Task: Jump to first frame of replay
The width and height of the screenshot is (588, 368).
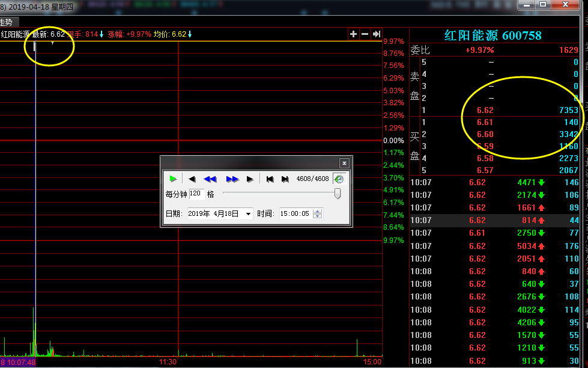Action: (270, 179)
